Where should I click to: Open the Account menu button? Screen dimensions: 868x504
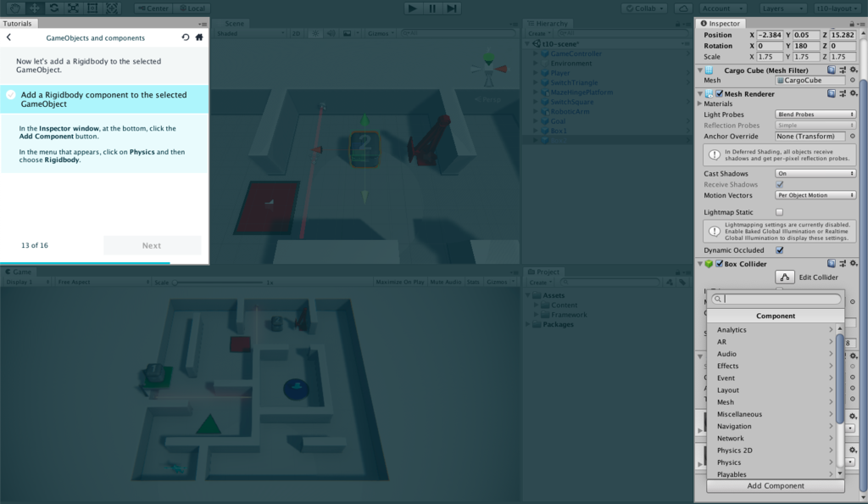point(723,8)
